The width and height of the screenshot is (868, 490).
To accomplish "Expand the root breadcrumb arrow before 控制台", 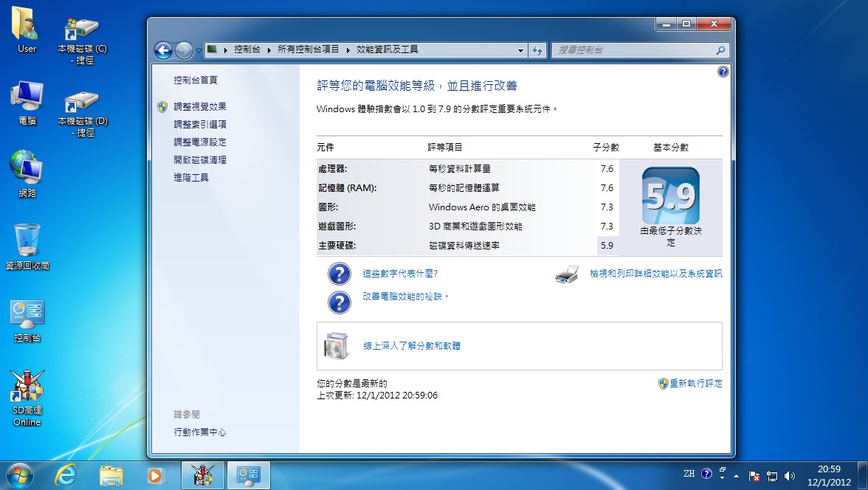I will click(225, 50).
